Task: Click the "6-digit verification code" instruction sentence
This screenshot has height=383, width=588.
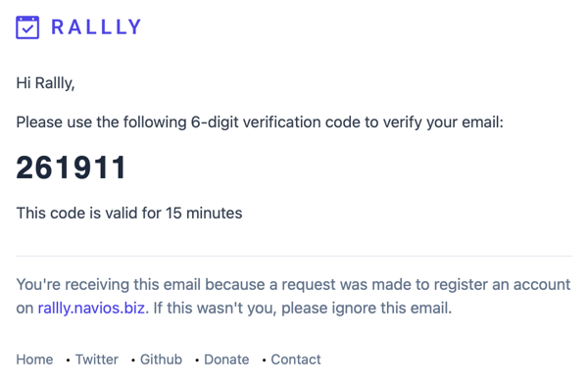Action: pos(260,122)
